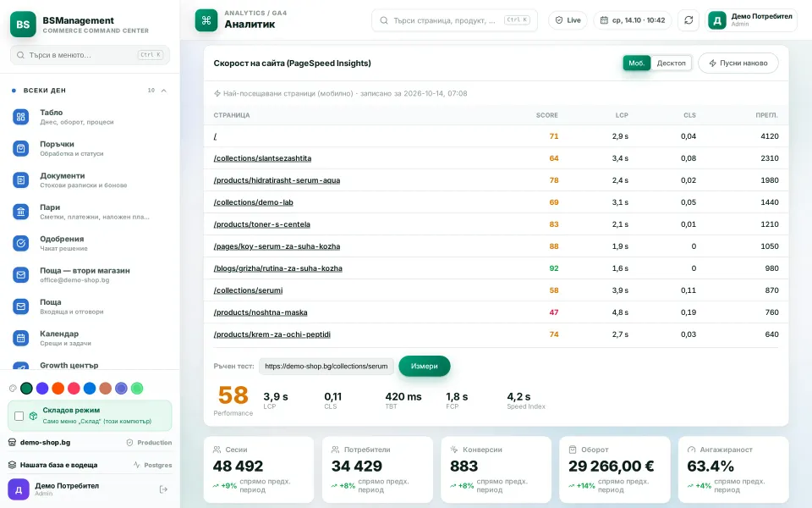Open the Поща inbox mail icon
812x508 pixels.
[x=20, y=306]
